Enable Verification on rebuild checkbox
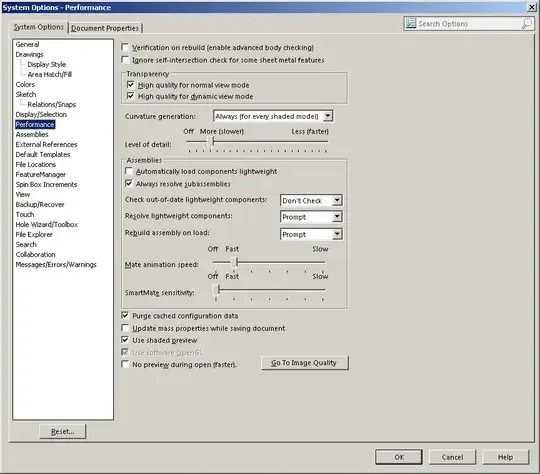The height and width of the screenshot is (474, 540). 125,47
